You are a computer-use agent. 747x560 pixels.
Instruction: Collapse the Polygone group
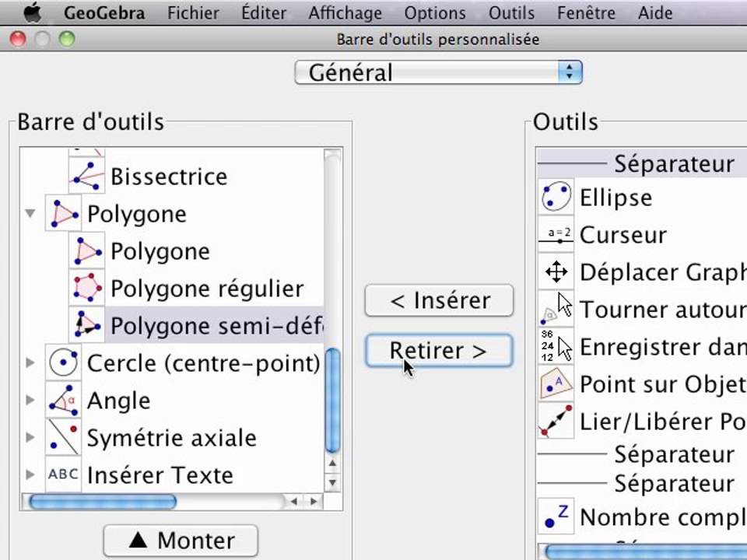click(30, 213)
